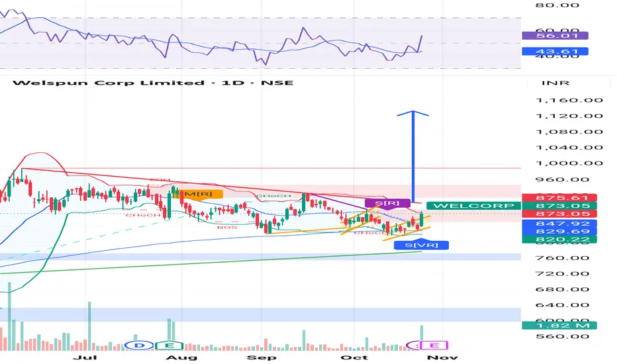
Task: Click the magenta E earnings marker near Nov
Action: point(434,345)
